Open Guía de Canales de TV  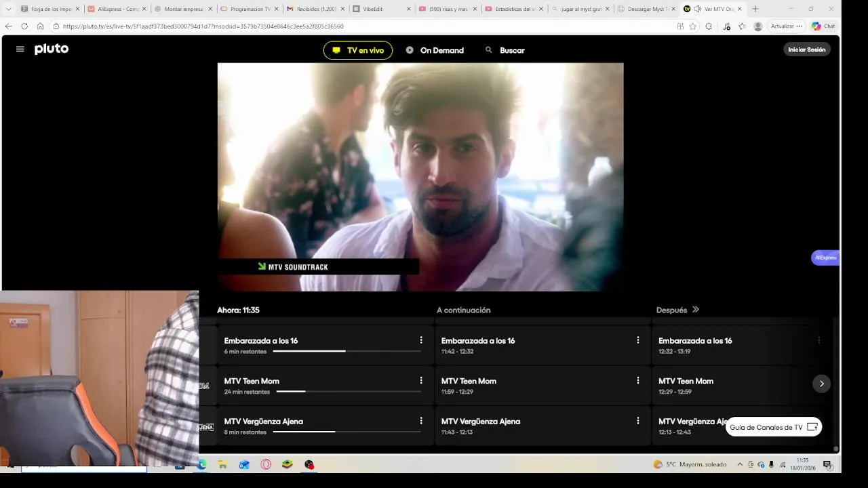(x=774, y=427)
